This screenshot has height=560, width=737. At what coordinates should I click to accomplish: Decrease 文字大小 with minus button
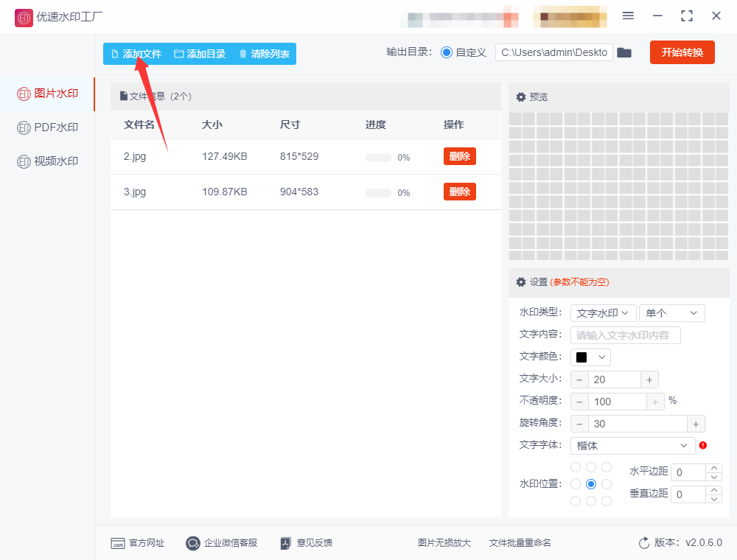[x=579, y=379]
